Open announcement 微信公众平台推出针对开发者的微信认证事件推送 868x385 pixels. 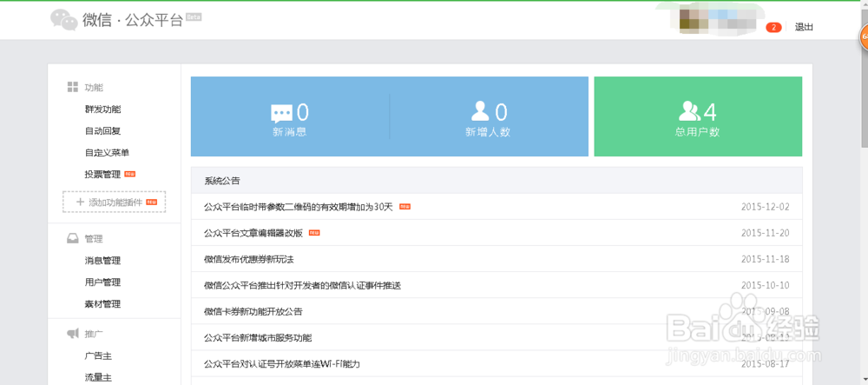point(302,285)
